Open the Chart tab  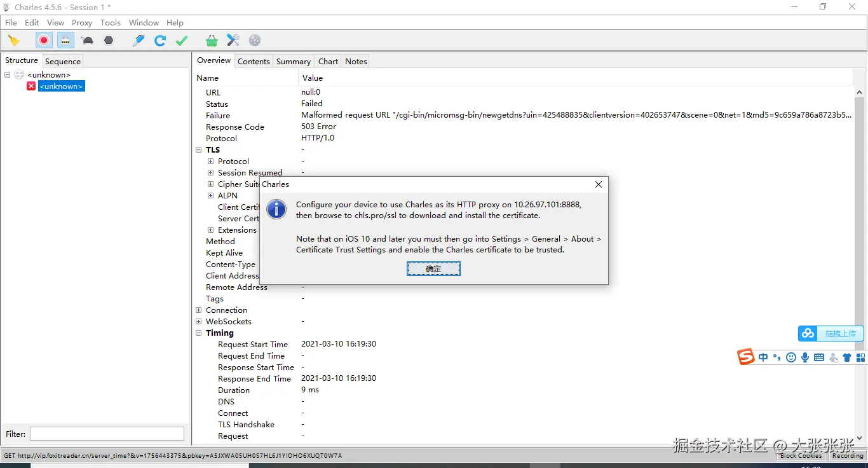[328, 62]
